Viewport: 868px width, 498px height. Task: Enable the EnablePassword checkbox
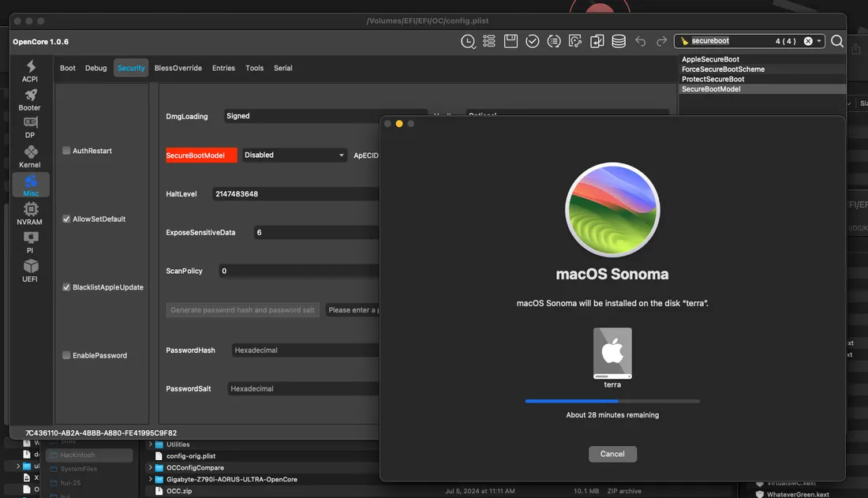66,355
